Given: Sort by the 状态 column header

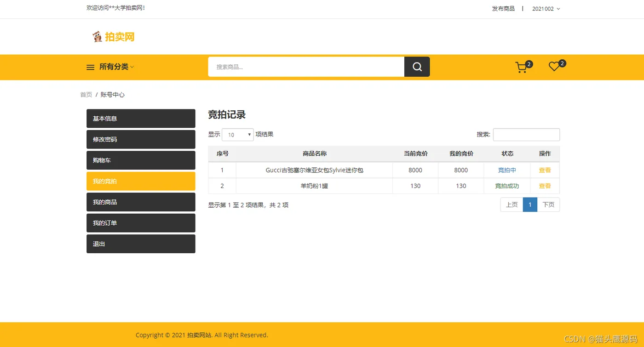Looking at the screenshot, I should 507,154.
